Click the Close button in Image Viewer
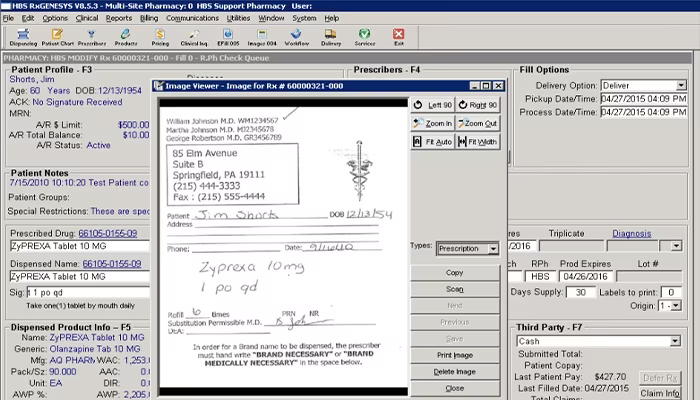 click(x=454, y=388)
